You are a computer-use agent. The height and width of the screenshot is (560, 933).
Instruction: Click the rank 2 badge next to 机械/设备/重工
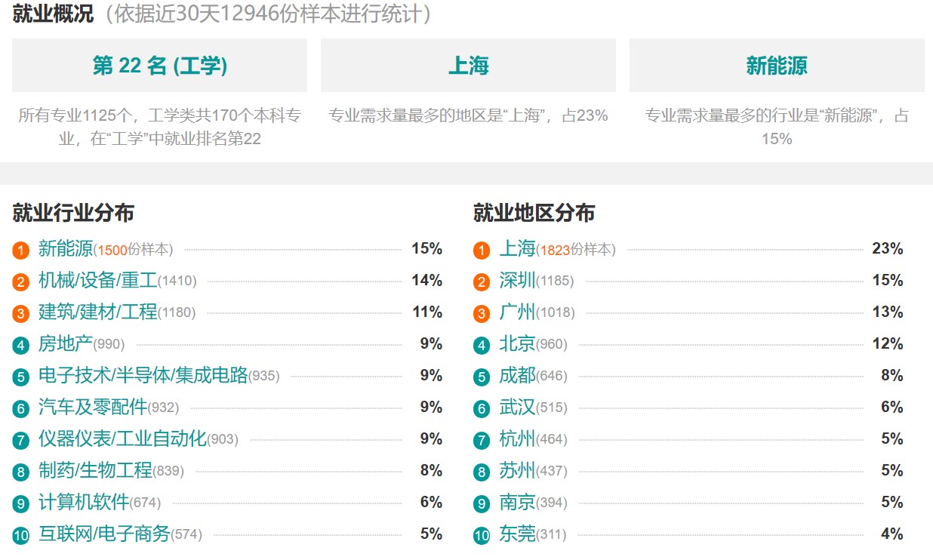coord(21,282)
